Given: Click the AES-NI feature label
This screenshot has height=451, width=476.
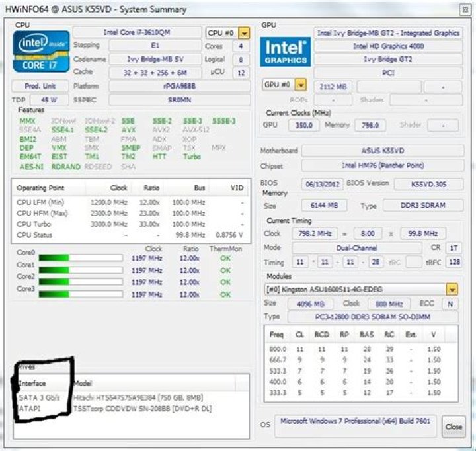Looking at the screenshot, I should click(32, 167).
